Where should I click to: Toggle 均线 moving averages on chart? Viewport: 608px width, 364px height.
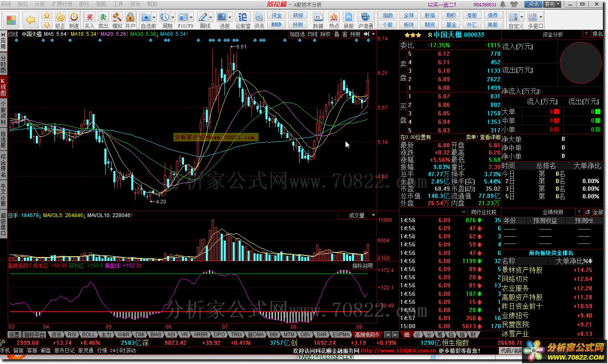pos(313,34)
